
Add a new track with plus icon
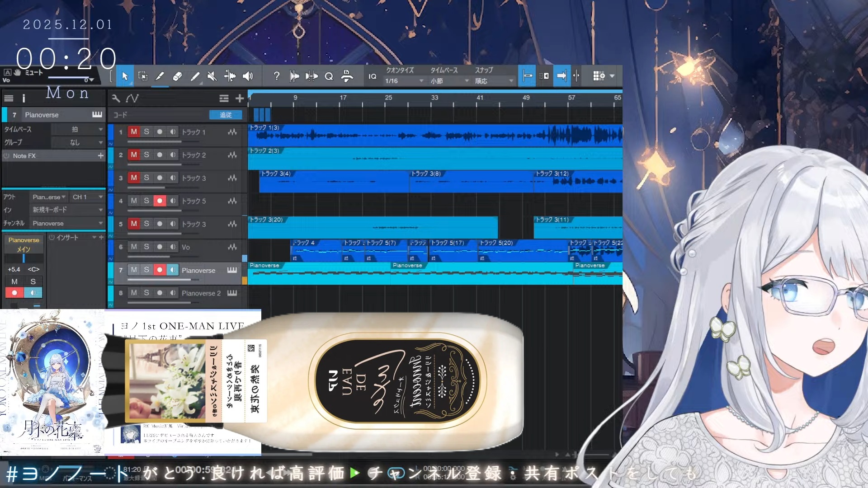[240, 98]
